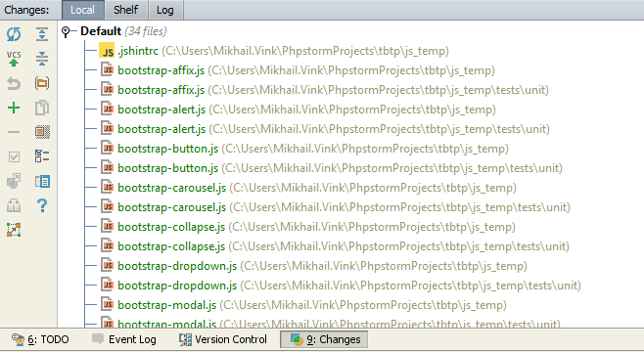Click the Collapse All icon

click(42, 59)
